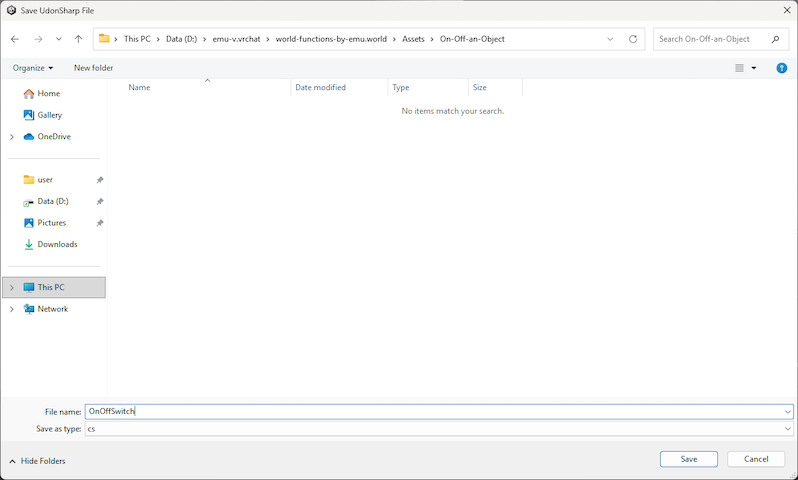Click the Save button
Image resolution: width=798 pixels, height=480 pixels.
click(x=688, y=459)
